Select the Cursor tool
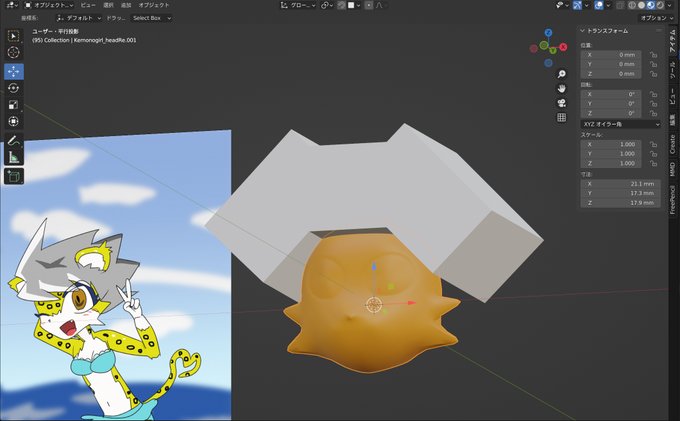 click(x=13, y=52)
